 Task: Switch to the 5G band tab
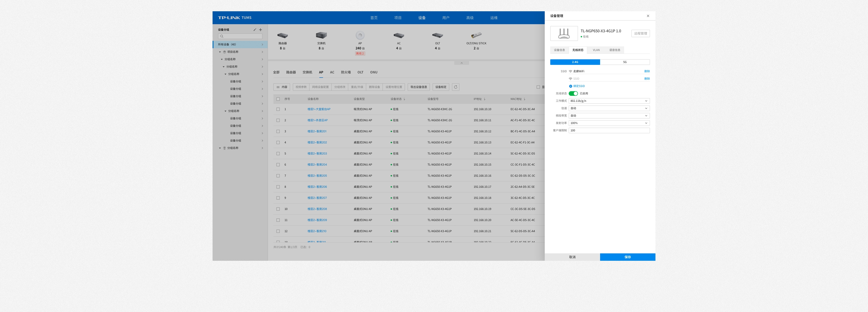(x=625, y=62)
